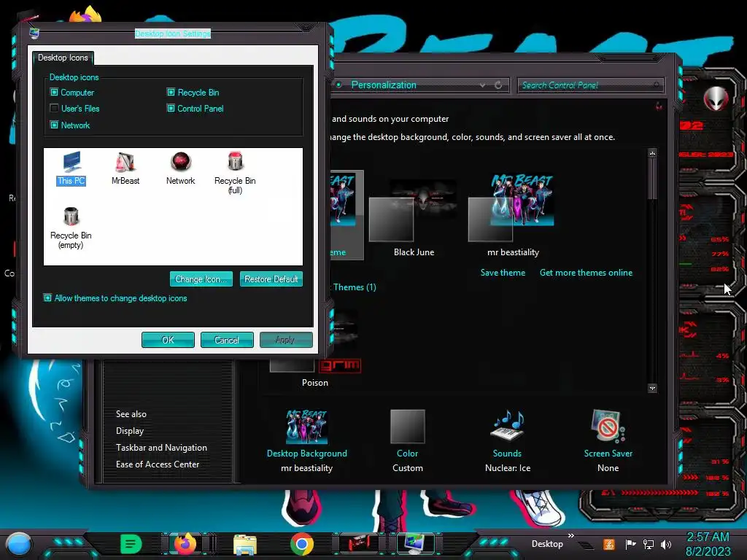Refresh the Personalization address bar
Screen dimensions: 747x560
[498, 85]
